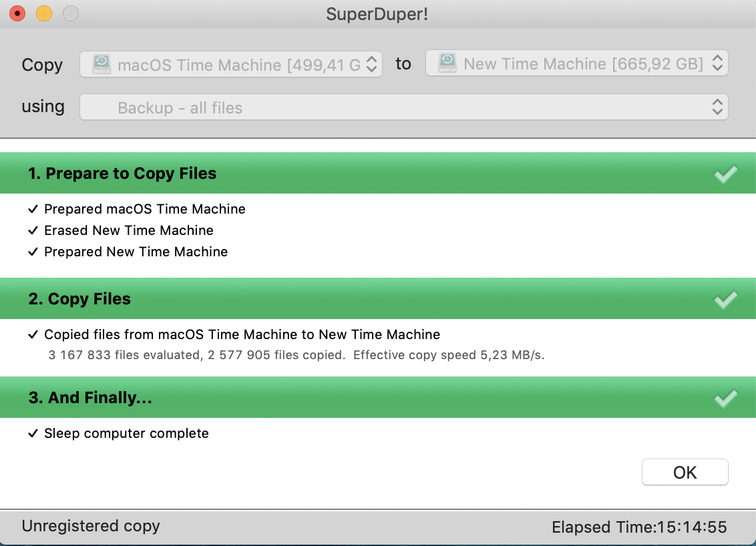Open the destination dropdown New Time Machine
The height and width of the screenshot is (546, 756).
pos(576,63)
